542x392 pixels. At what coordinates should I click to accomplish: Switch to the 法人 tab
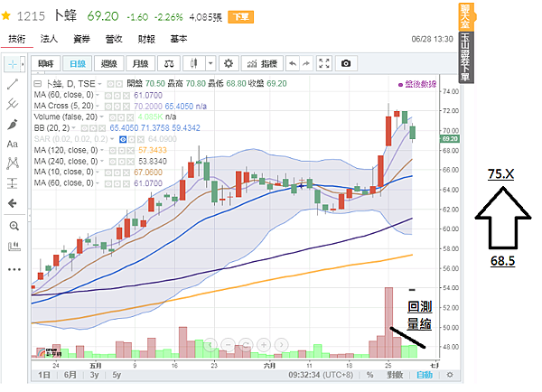[49, 40]
